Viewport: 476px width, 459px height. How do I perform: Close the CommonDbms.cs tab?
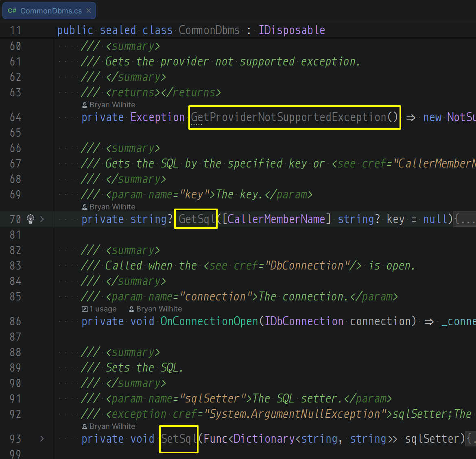[x=89, y=11]
